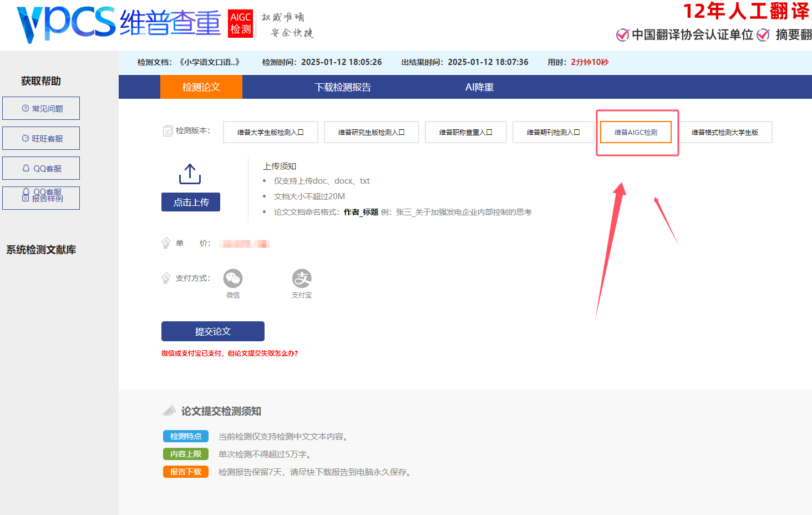Click the 文档大小不超过20M note
This screenshot has width=812, height=515.
click(x=309, y=196)
